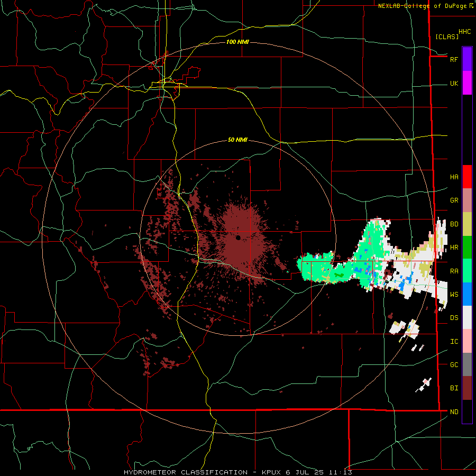Click the BI legend label
Viewport: 476px width, 476px height.
pyautogui.click(x=454, y=388)
